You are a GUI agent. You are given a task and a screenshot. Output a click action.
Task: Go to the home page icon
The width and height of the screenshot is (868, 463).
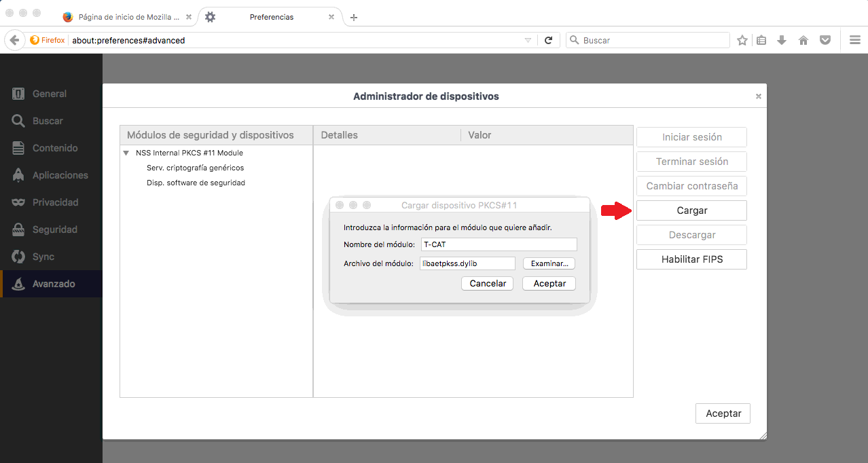point(803,40)
